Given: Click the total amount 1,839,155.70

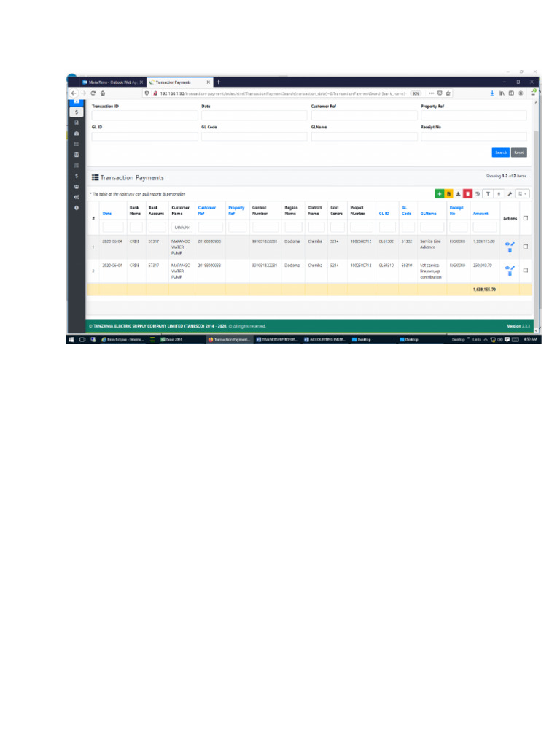Looking at the screenshot, I should [484, 289].
